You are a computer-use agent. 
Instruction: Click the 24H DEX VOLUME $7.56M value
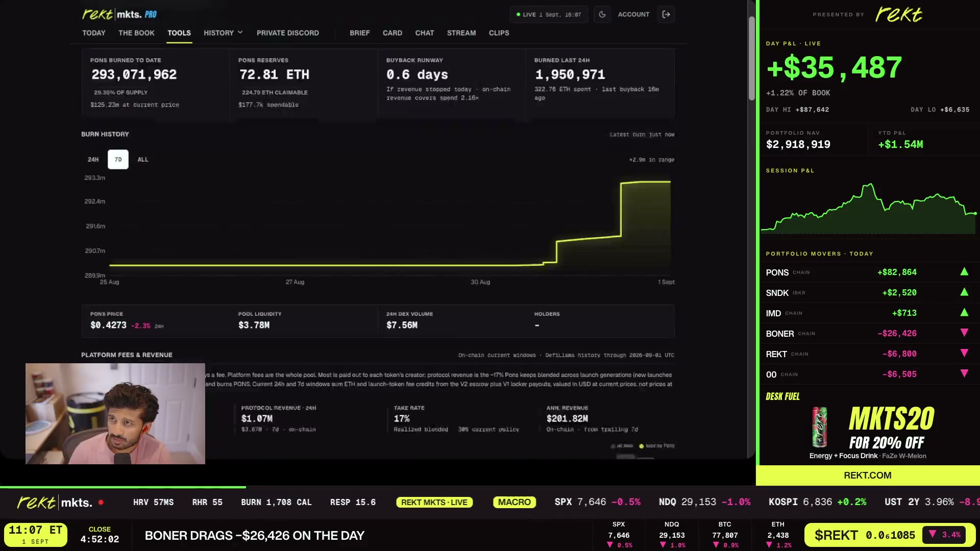click(402, 325)
